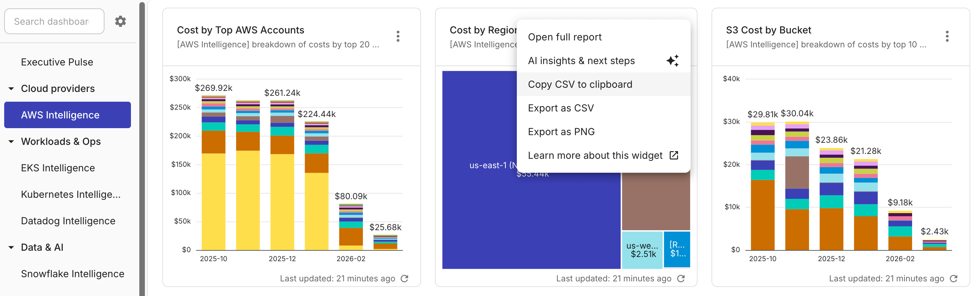This screenshot has width=980, height=296.
Task: Open the kebab menu on Cost by Top AWS Accounts
Action: [398, 36]
